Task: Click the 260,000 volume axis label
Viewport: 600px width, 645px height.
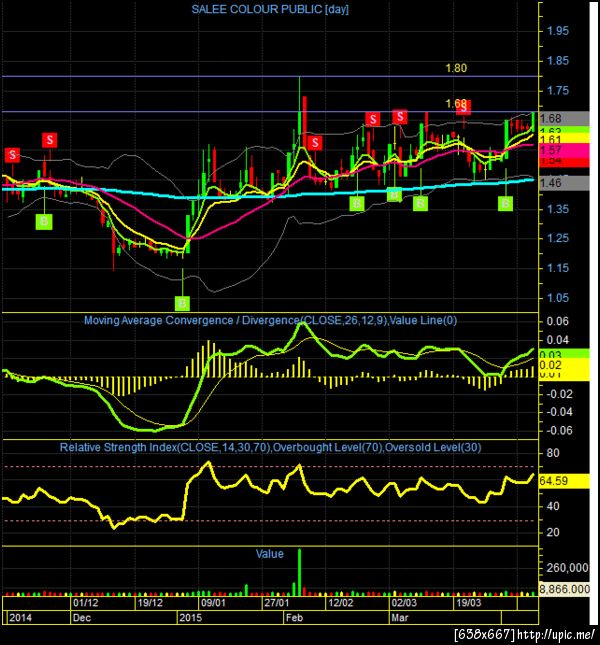Action: (567, 568)
